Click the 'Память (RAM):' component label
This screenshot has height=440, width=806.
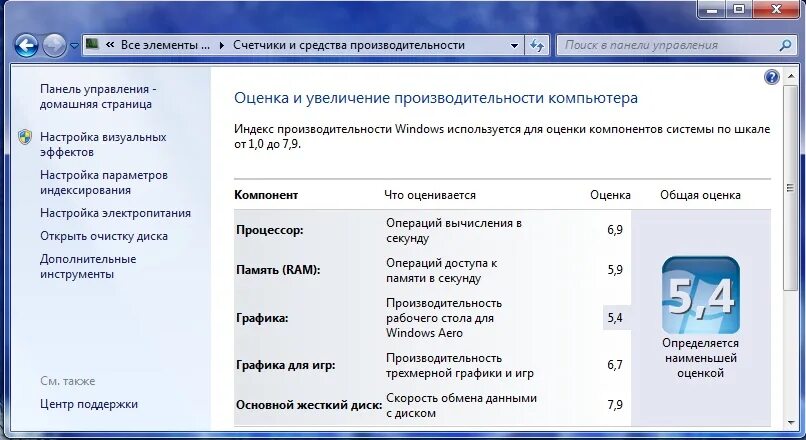(x=278, y=270)
